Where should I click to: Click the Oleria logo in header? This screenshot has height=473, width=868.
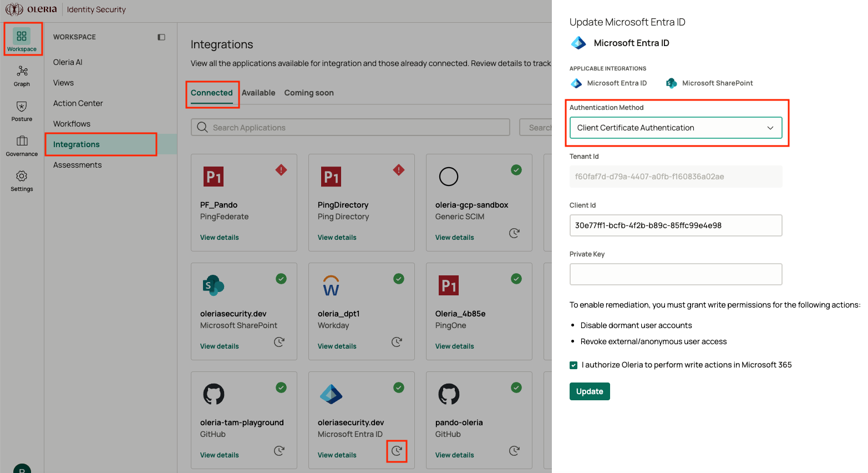click(31, 9)
